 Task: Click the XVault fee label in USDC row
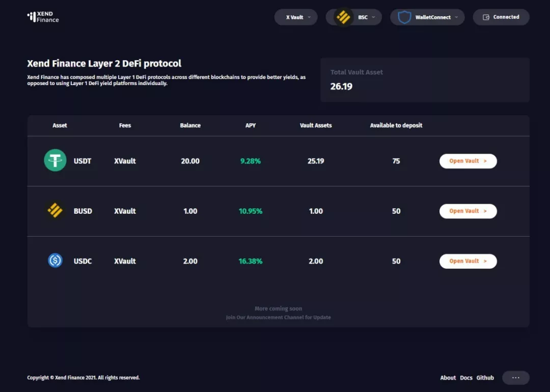point(125,261)
